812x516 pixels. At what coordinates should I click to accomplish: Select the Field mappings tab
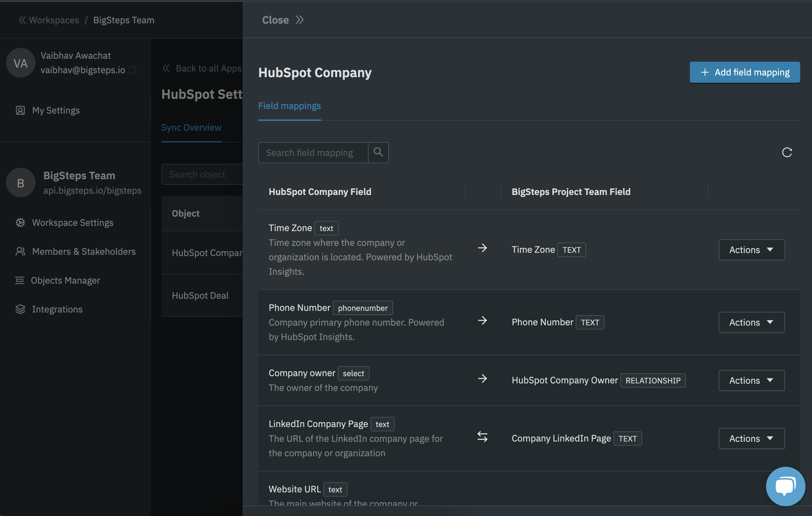[x=289, y=106]
